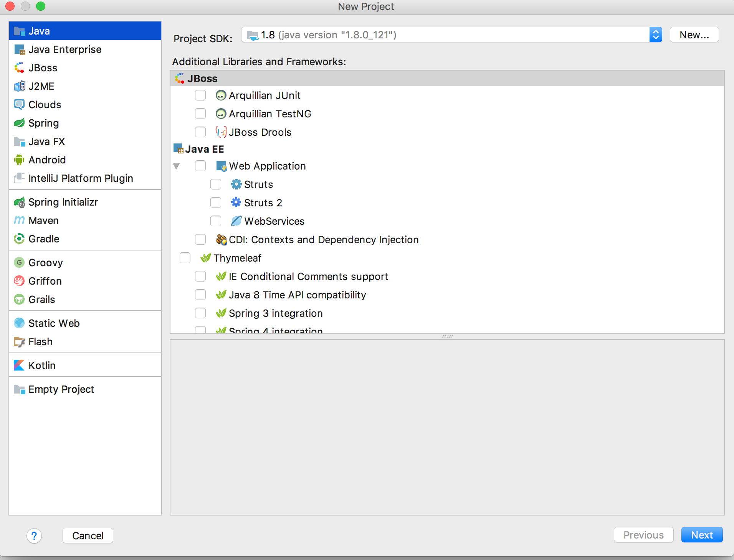The image size is (734, 560).
Task: Check Java 8 Time API compatibility checkbox
Action: [200, 295]
